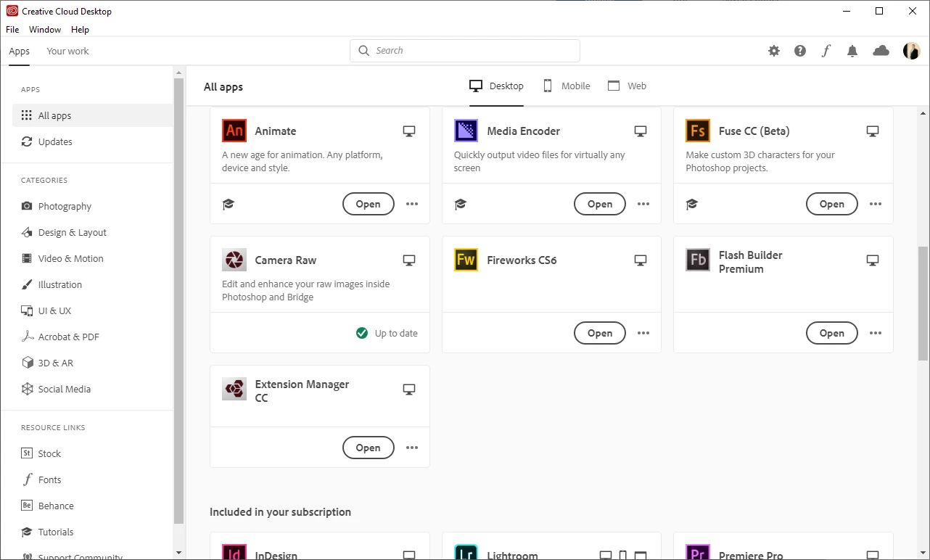This screenshot has height=560, width=930.
Task: Open more options for Animate
Action: point(412,204)
